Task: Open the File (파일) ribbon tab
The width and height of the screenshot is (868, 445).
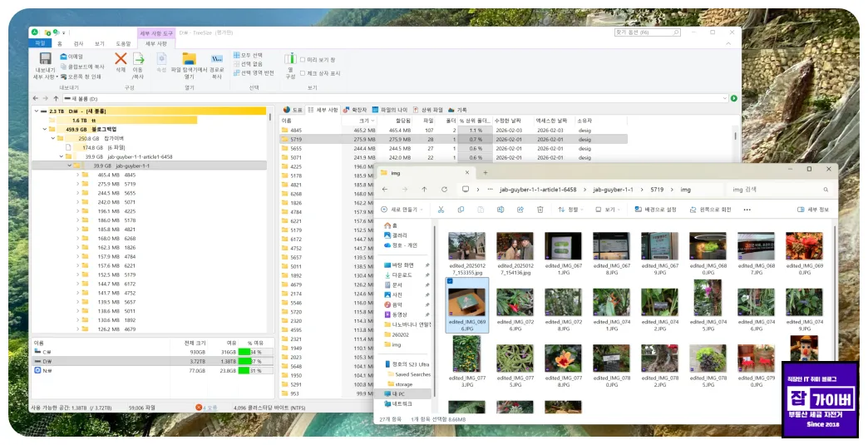Action: click(x=40, y=43)
